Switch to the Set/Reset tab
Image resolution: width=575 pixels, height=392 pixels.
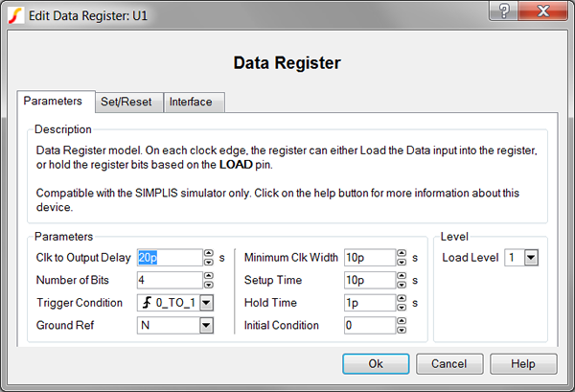tap(128, 102)
